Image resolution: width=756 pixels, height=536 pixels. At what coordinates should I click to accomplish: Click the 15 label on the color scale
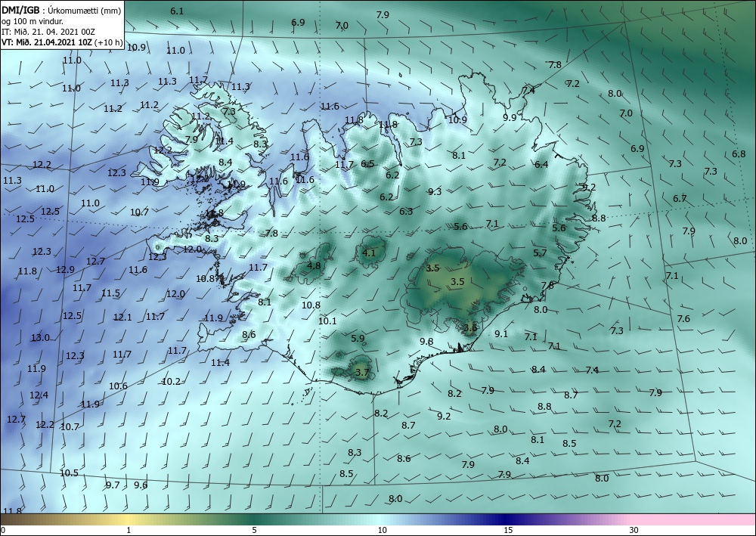pyautogui.click(x=508, y=530)
